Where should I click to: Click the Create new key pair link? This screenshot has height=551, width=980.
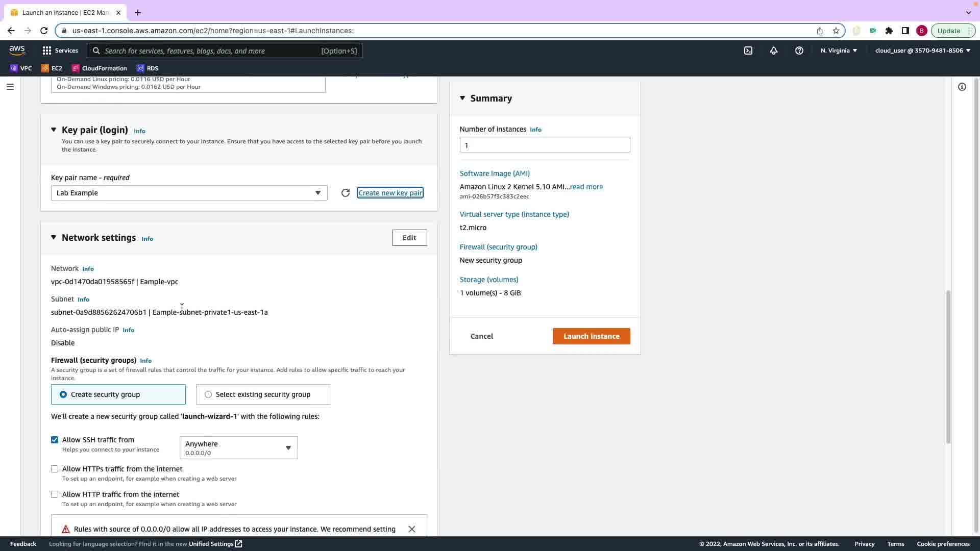(390, 193)
